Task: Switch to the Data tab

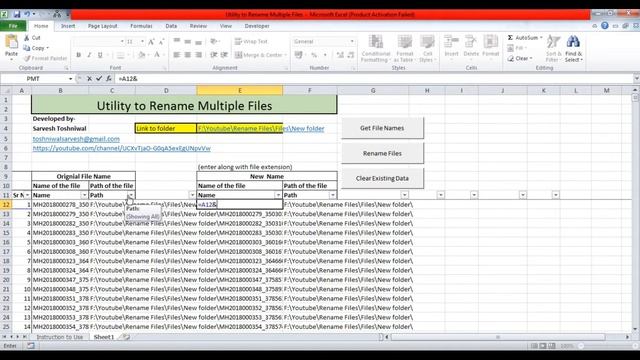Action: (171, 26)
